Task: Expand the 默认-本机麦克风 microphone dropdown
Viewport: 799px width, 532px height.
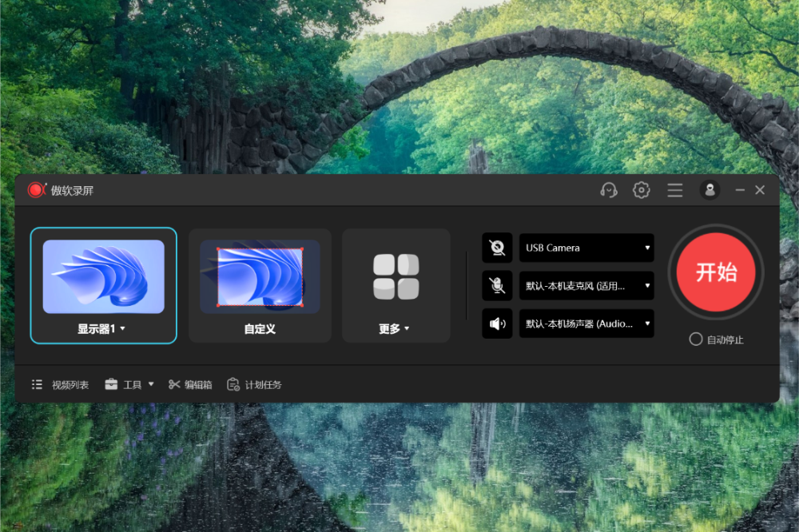Action: (586, 285)
